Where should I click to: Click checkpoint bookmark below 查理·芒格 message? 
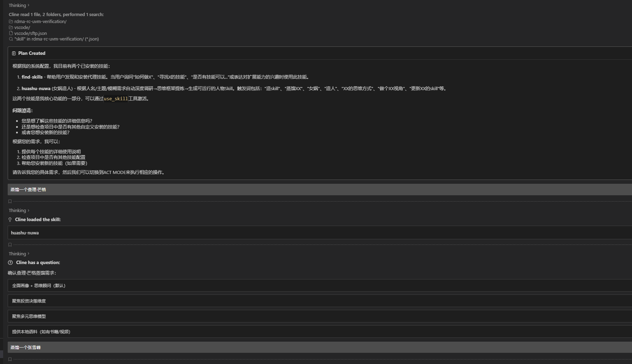coord(10,201)
